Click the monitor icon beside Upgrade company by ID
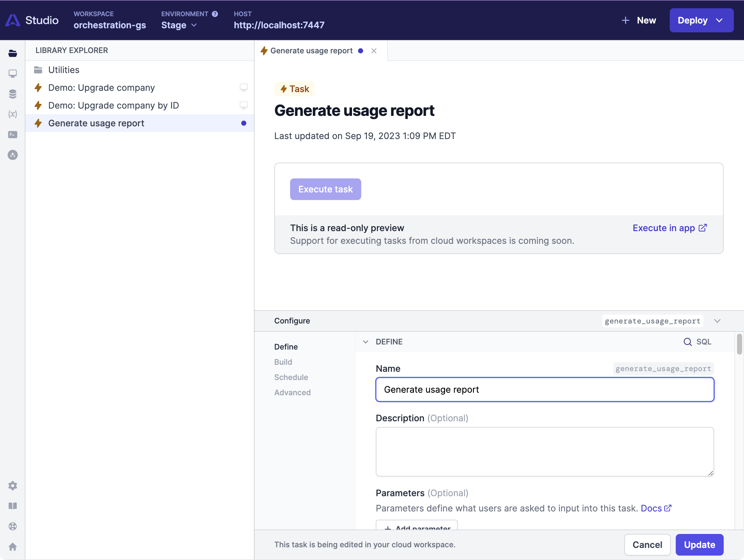Viewport: 744px width, 560px height. (243, 106)
